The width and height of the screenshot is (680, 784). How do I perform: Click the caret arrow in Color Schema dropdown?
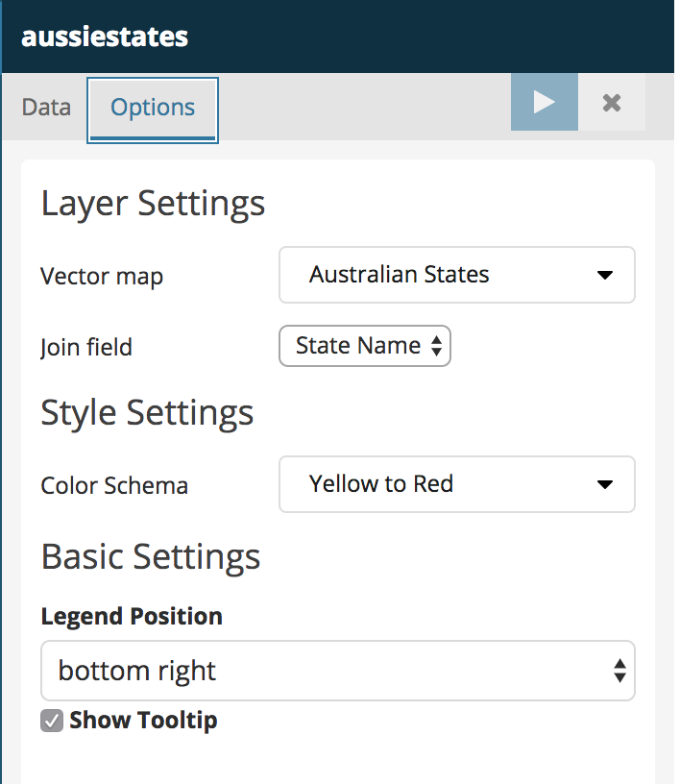[x=604, y=484]
